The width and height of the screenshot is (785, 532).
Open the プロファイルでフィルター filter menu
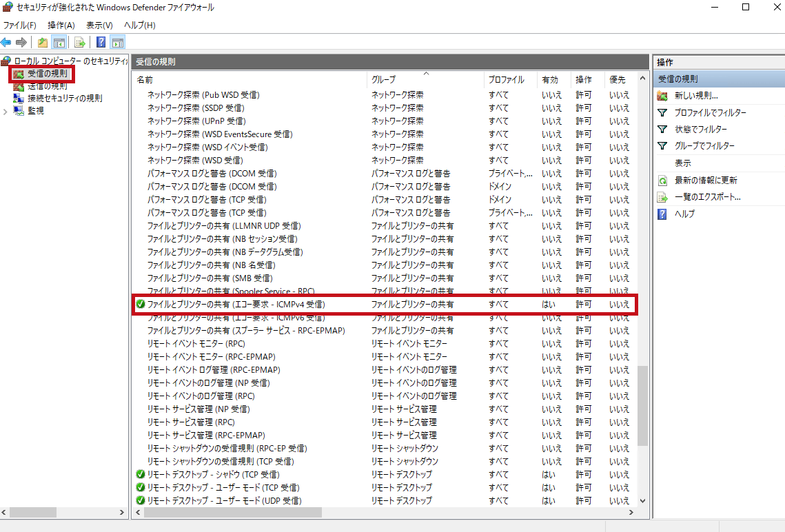[710, 113]
